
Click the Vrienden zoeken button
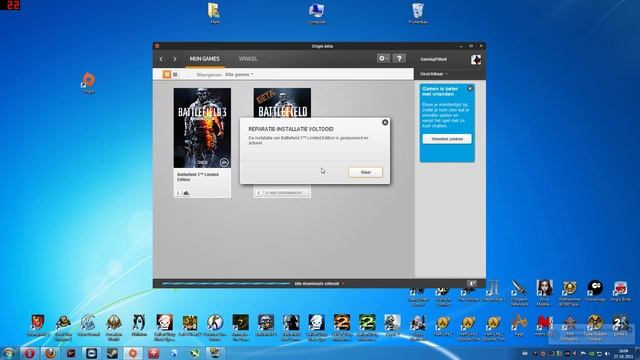(x=447, y=139)
